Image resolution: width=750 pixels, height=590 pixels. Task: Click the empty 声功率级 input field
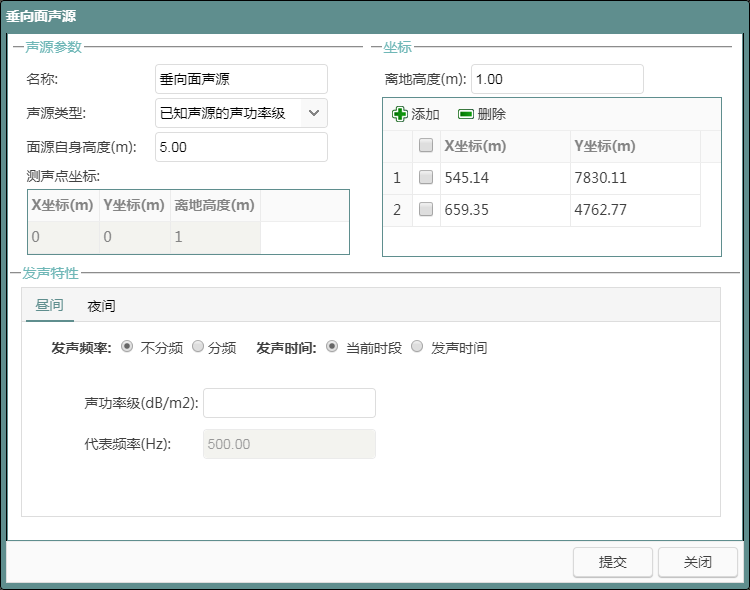pyautogui.click(x=289, y=403)
